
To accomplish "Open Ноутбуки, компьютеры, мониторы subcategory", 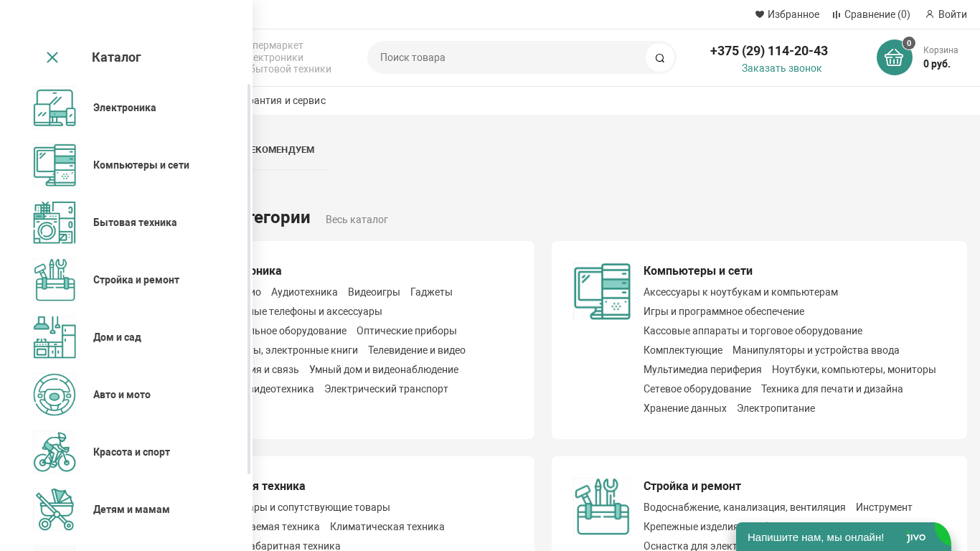I will [x=854, y=369].
